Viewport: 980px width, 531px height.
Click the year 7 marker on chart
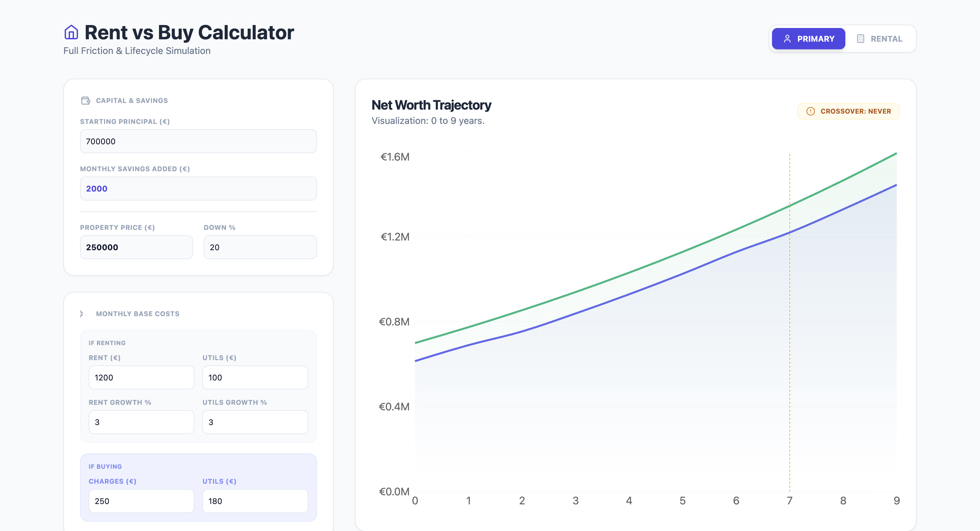pos(789,501)
